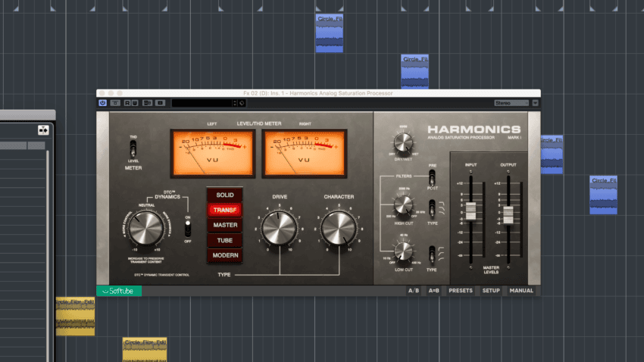Open the A/B compare settings icon in header
Viewport: 644px width, 362px height.
148,103
